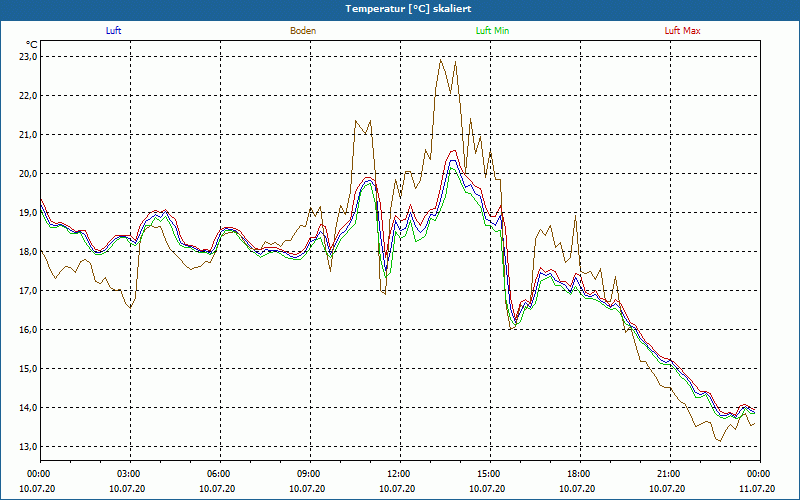Click the 18,0 y-axis label
800x500 pixels.
29,252
